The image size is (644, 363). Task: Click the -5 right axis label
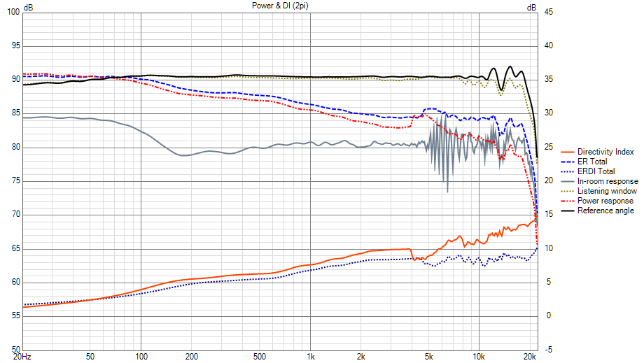(x=548, y=350)
